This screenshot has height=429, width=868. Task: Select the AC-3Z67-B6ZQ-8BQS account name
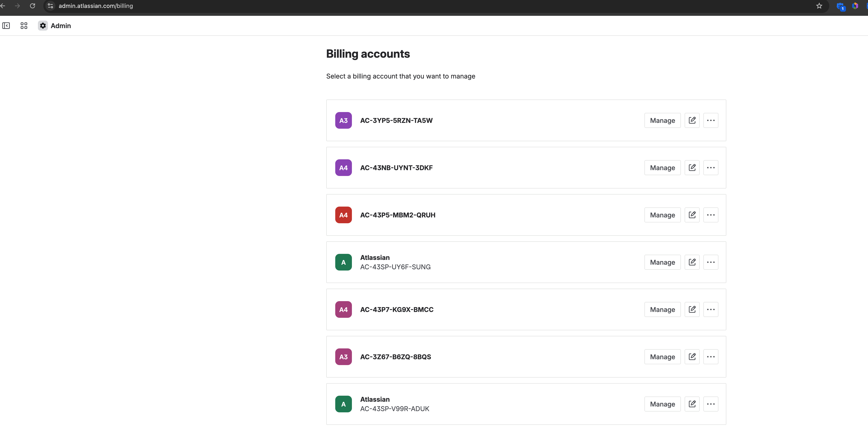pyautogui.click(x=396, y=357)
